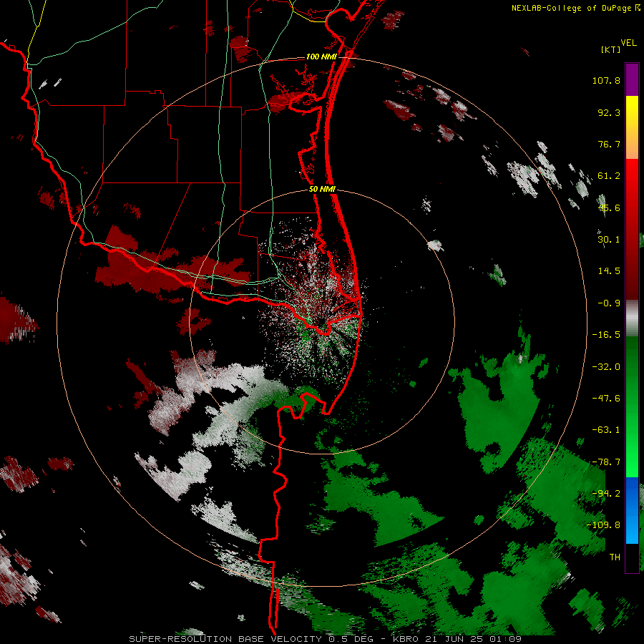
Task: Click the NEXLAB-College of DuPage label
Action: tap(575, 8)
